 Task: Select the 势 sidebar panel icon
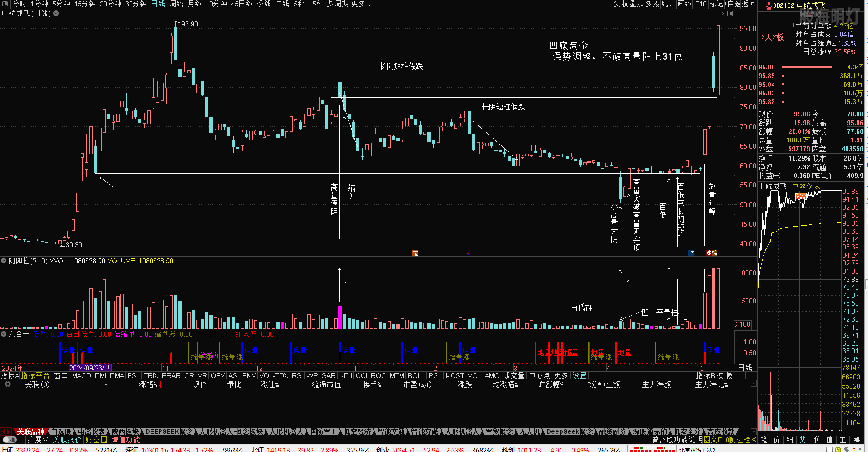(803, 440)
